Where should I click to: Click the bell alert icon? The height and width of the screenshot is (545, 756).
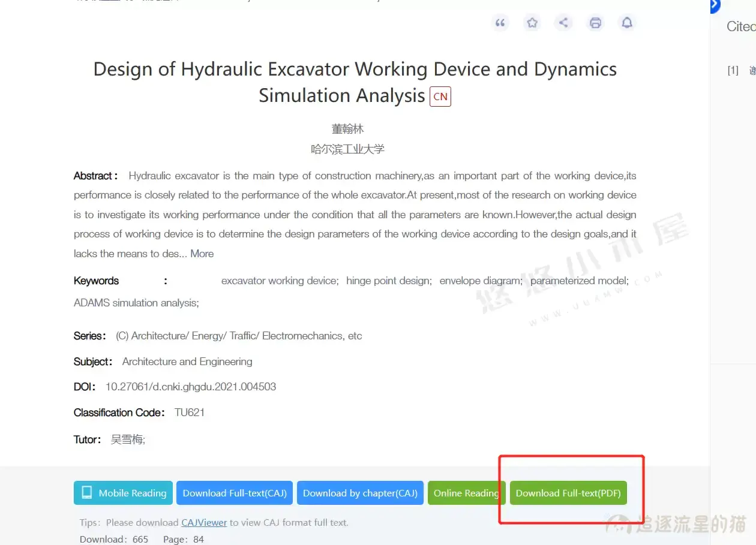pyautogui.click(x=627, y=23)
